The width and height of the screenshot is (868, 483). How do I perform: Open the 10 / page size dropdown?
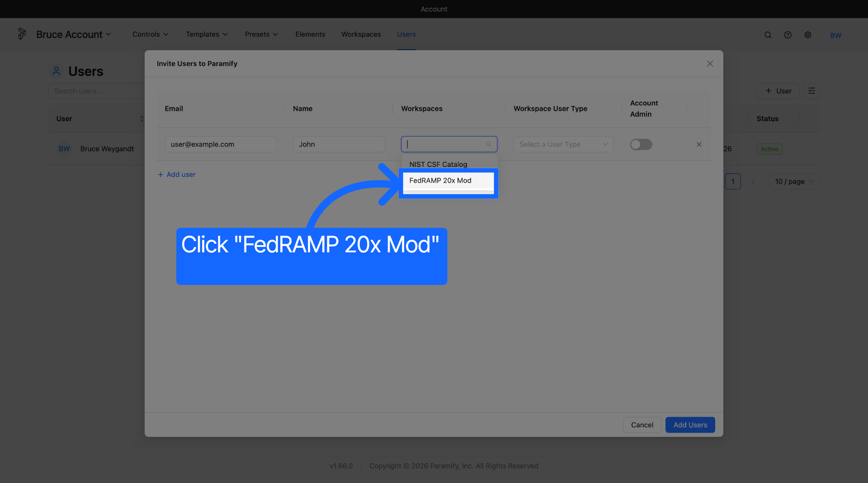tap(794, 181)
